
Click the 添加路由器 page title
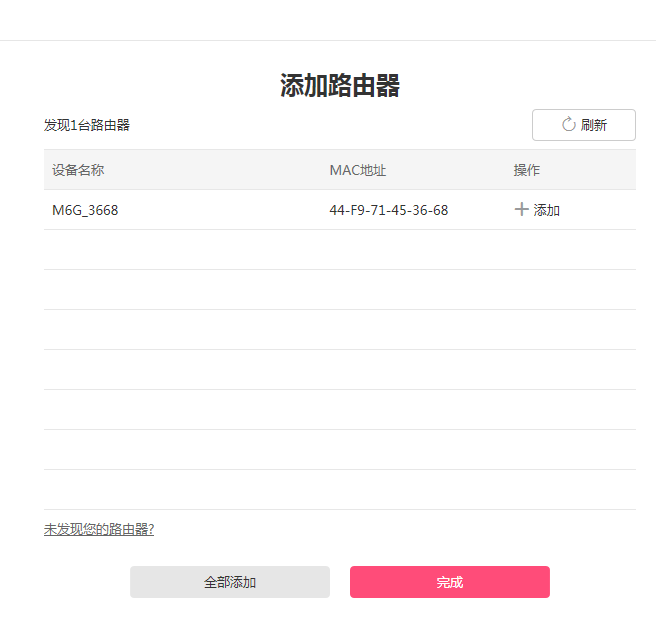coord(340,86)
